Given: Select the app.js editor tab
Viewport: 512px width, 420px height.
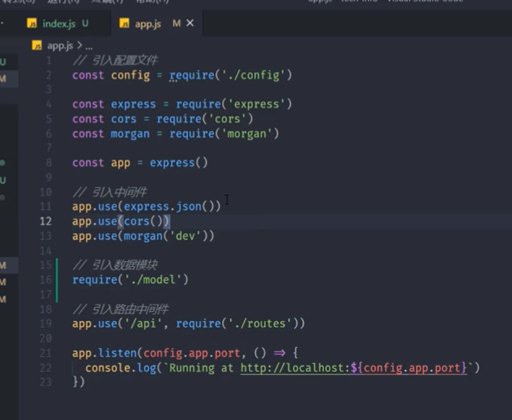Looking at the screenshot, I should (148, 24).
